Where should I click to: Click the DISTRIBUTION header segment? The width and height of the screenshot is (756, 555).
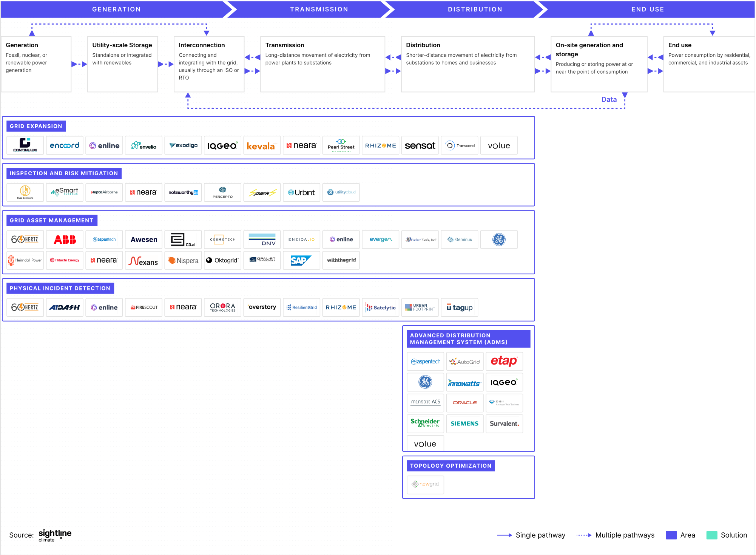[475, 9]
